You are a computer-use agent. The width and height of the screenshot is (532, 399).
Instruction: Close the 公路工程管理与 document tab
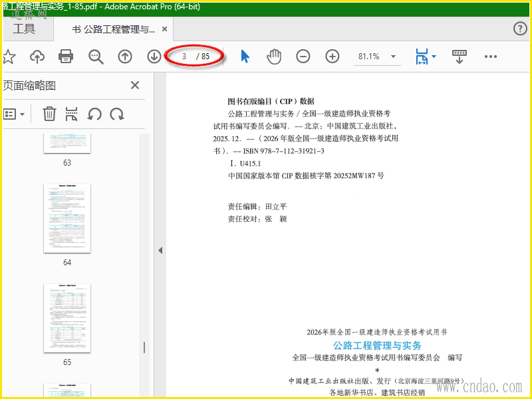pos(164,29)
